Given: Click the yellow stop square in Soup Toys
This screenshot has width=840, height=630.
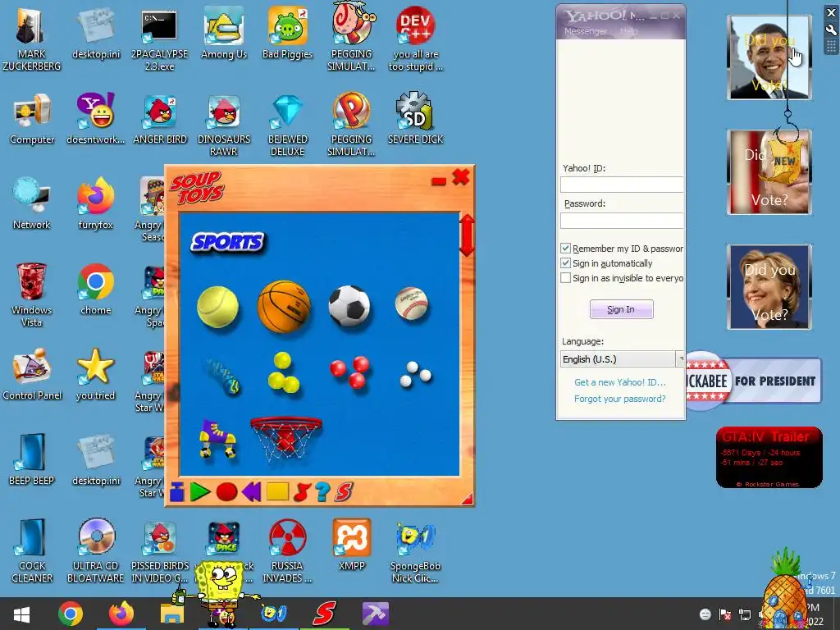Looking at the screenshot, I should tap(277, 491).
